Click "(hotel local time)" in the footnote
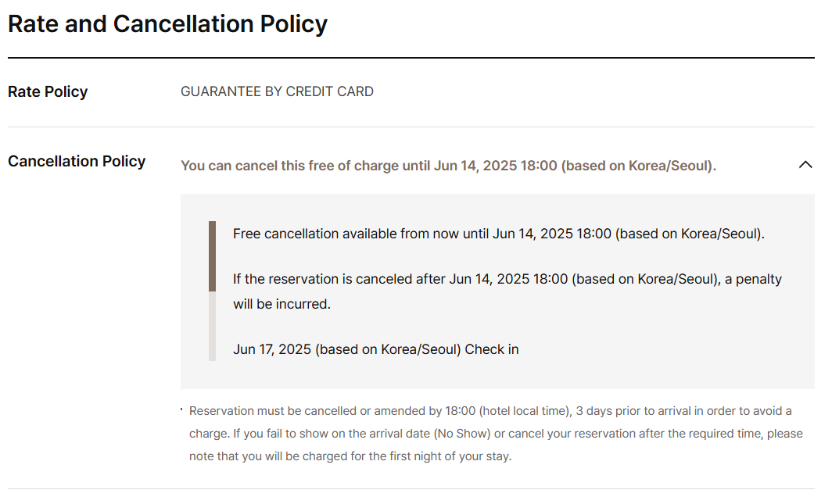Viewport: 832px width, 504px height. pos(525,411)
